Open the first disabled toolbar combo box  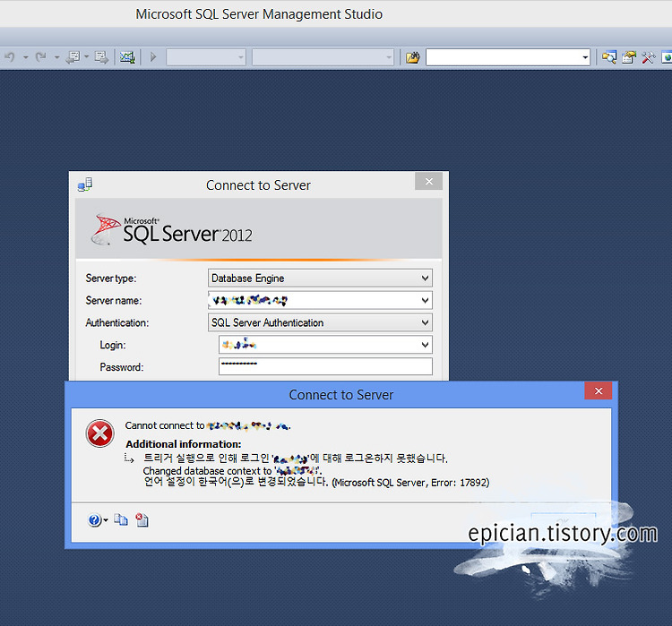pyautogui.click(x=206, y=57)
